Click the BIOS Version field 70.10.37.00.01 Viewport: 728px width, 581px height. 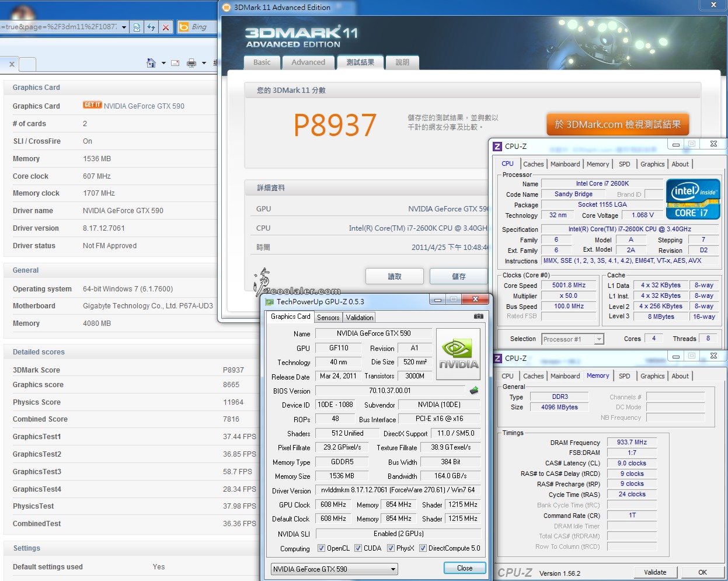click(x=389, y=391)
